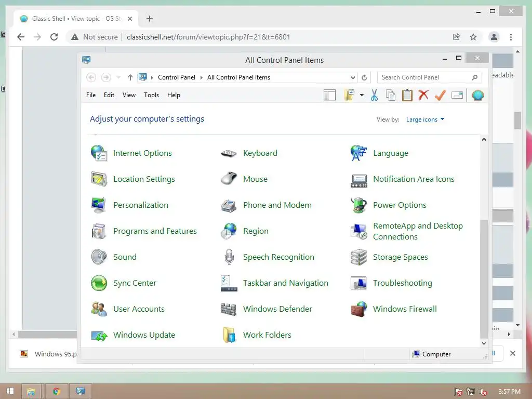The width and height of the screenshot is (532, 399).
Task: Click the Windows Firewall label
Action: coord(405,309)
